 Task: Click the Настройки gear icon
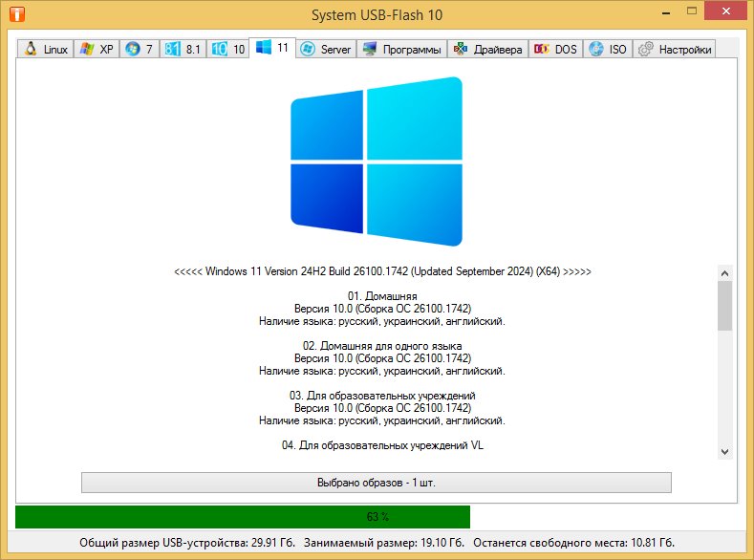coord(646,50)
